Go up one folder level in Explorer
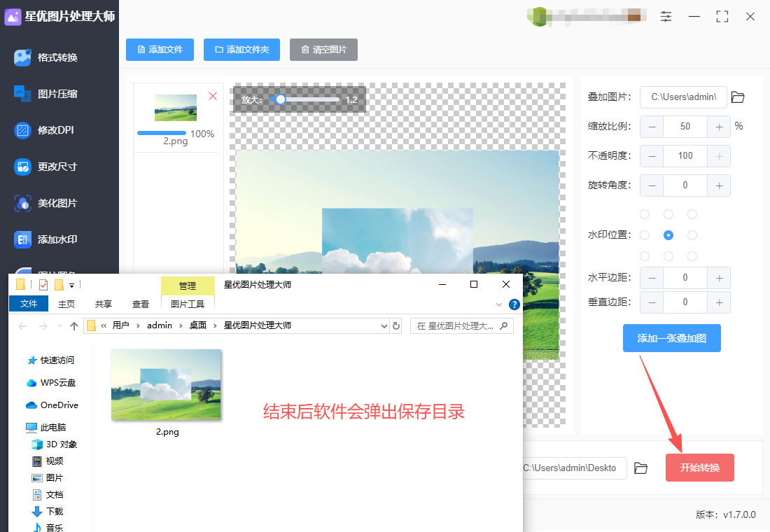The height and width of the screenshot is (532, 770). pyautogui.click(x=74, y=325)
